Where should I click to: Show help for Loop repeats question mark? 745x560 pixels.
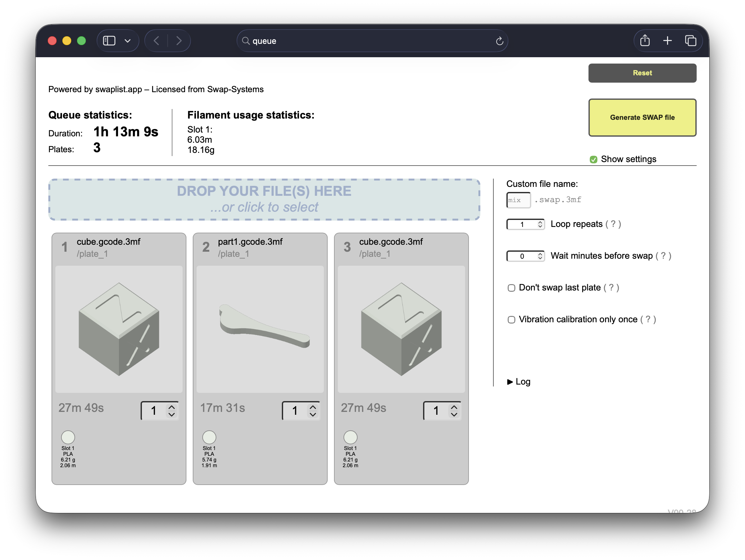pyautogui.click(x=613, y=224)
